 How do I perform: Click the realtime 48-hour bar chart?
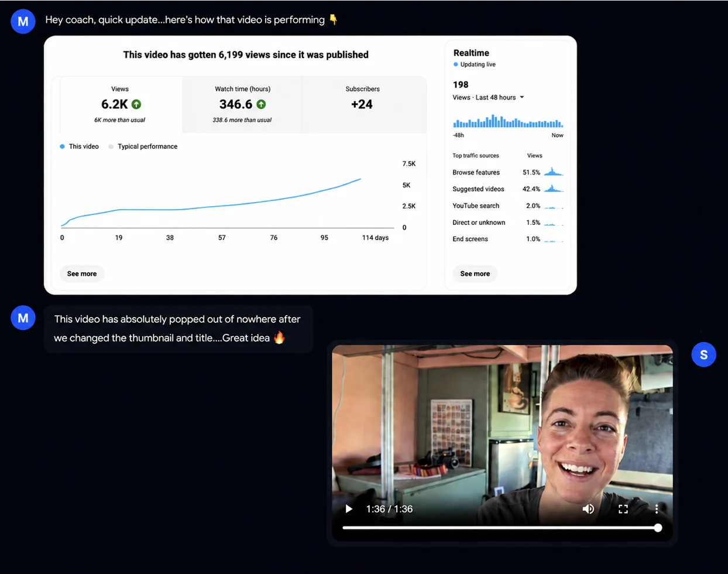click(508, 121)
